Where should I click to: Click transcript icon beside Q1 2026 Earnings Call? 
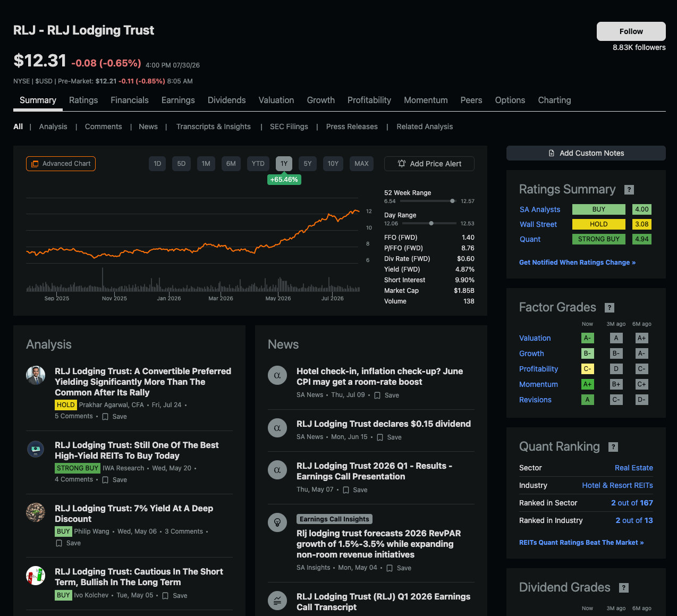click(x=277, y=601)
